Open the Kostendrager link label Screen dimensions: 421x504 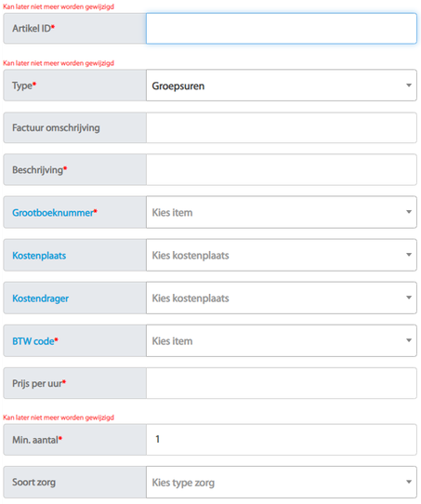pyautogui.click(x=41, y=298)
